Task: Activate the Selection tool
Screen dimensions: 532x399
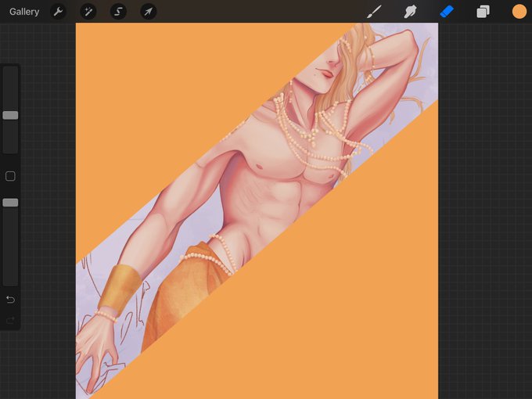Action: pyautogui.click(x=118, y=12)
